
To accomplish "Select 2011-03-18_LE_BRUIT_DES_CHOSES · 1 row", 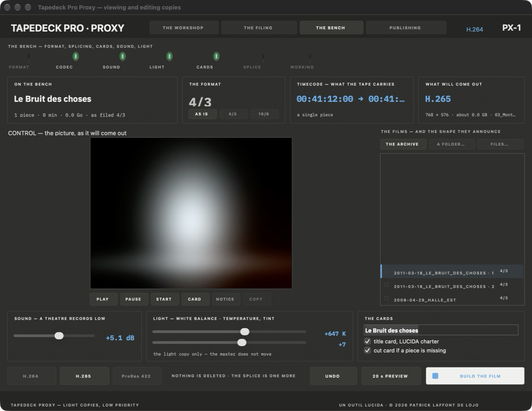I will [452, 271].
